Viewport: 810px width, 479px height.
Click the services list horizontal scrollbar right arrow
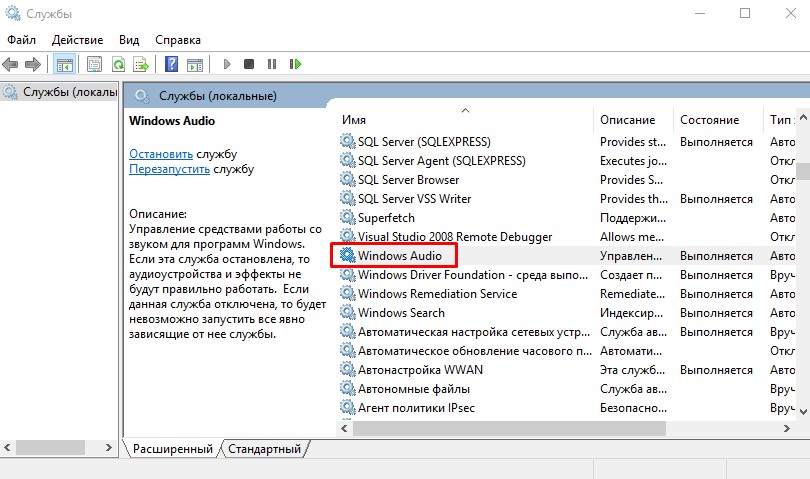(x=787, y=428)
